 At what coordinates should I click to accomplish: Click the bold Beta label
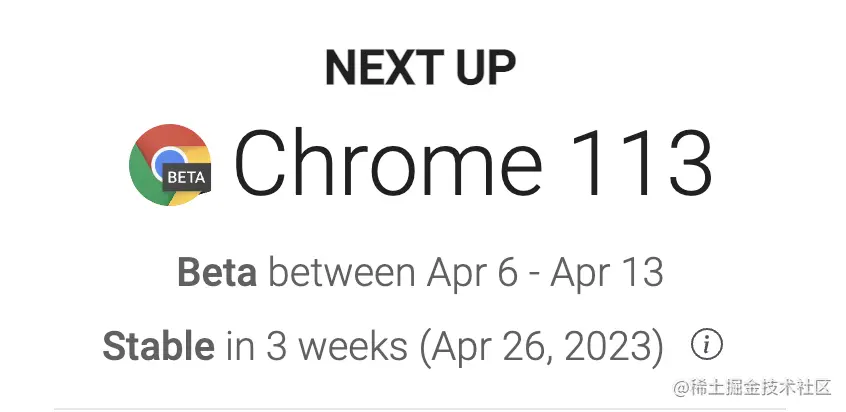tap(216, 273)
